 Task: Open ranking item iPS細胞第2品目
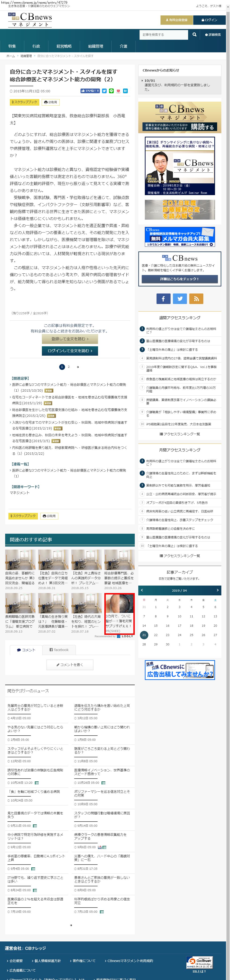pos(178,424)
